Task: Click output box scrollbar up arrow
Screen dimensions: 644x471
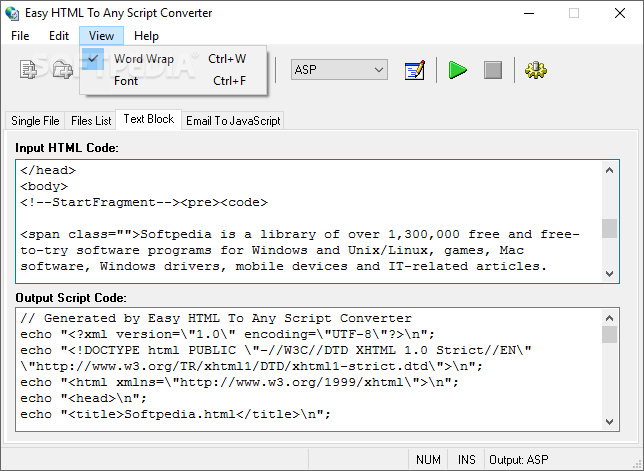Action: (x=610, y=318)
